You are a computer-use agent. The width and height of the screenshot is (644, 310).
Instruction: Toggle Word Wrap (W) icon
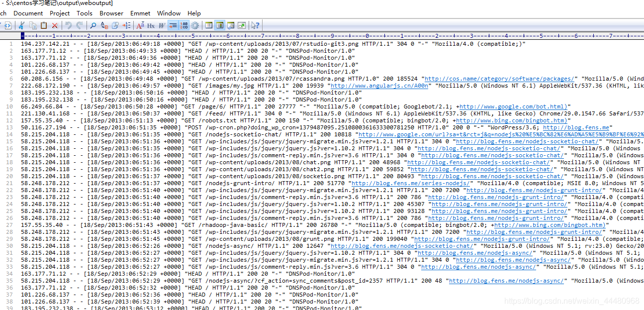click(162, 25)
